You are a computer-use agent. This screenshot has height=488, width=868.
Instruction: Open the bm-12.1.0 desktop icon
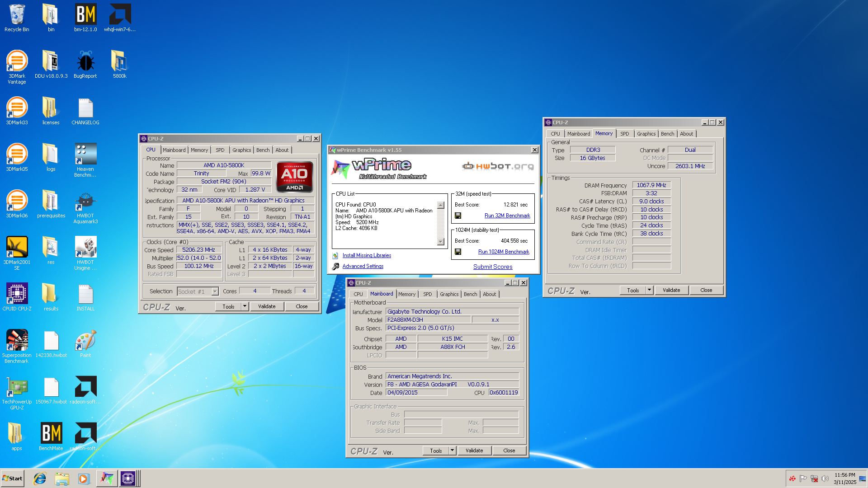pyautogui.click(x=85, y=18)
